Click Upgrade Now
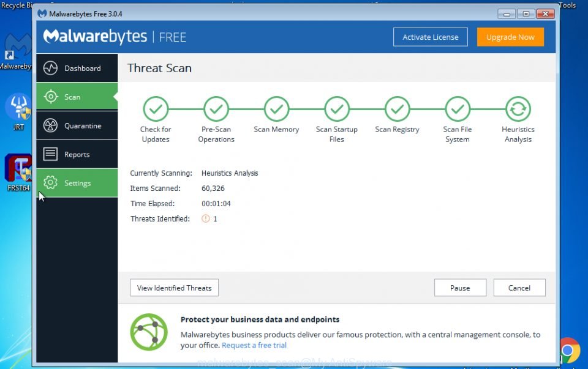Viewport: 588px width, 369px height. coord(510,37)
